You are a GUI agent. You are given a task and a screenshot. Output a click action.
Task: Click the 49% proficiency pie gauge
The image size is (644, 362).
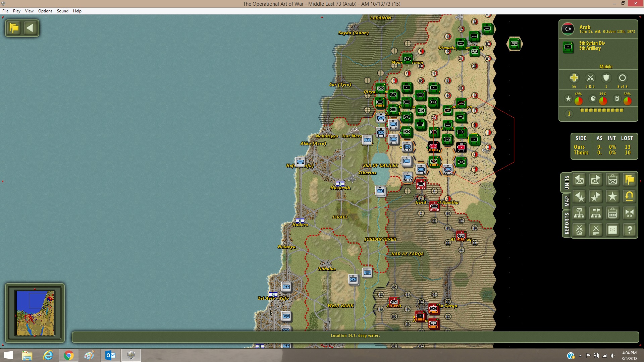pos(578,101)
